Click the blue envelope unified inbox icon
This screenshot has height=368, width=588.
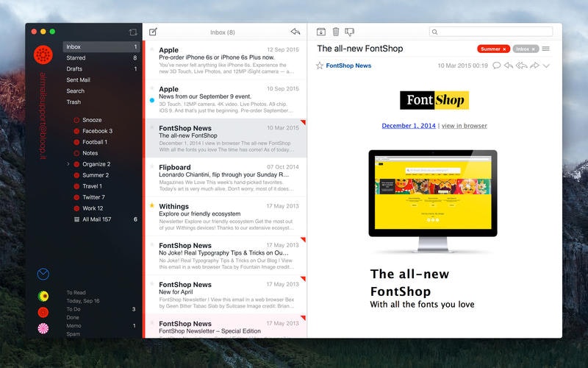[x=43, y=274]
